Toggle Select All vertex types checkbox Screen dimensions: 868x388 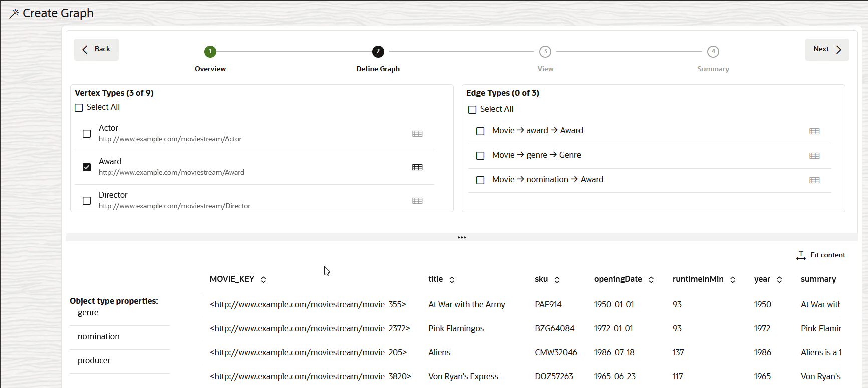click(x=79, y=108)
